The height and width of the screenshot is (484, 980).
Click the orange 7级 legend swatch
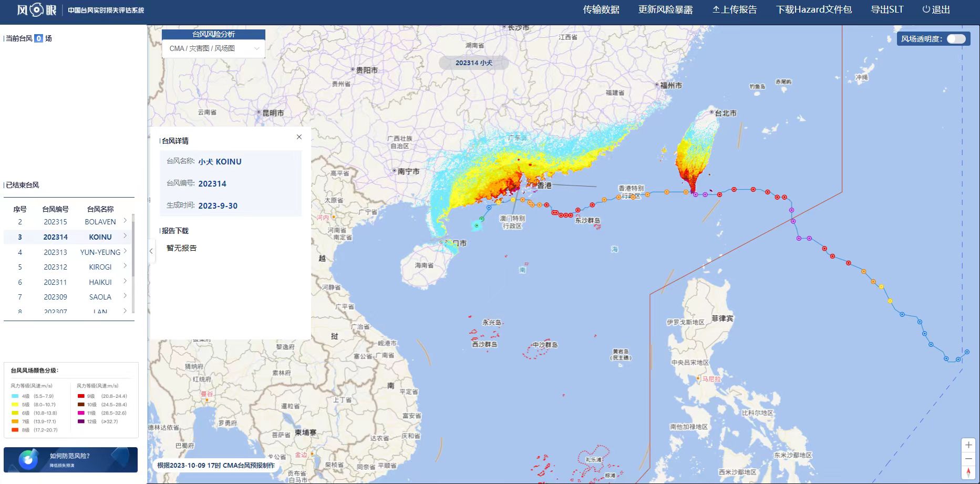pos(15,421)
